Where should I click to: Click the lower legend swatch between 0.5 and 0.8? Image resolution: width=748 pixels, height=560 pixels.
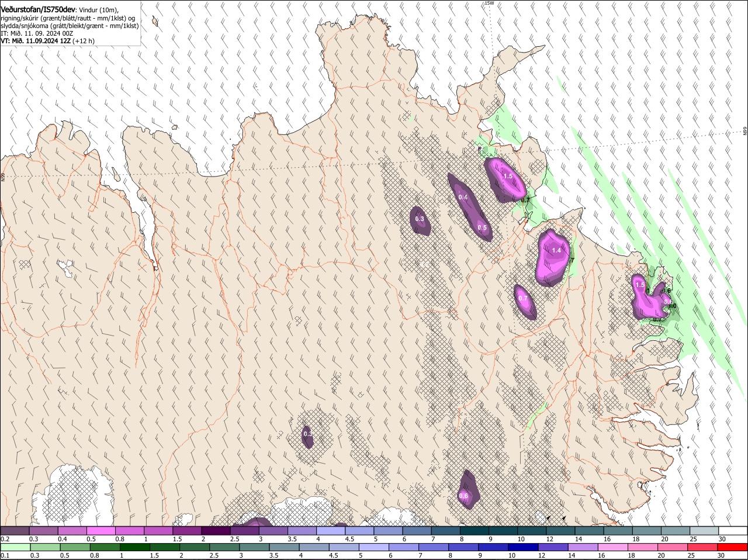75,547
